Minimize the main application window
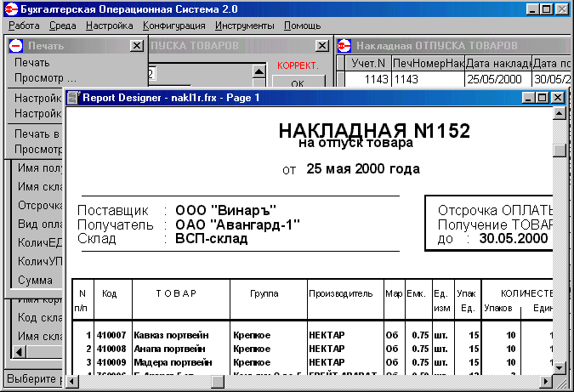Viewport: 574px width, 392px height. 533,9
